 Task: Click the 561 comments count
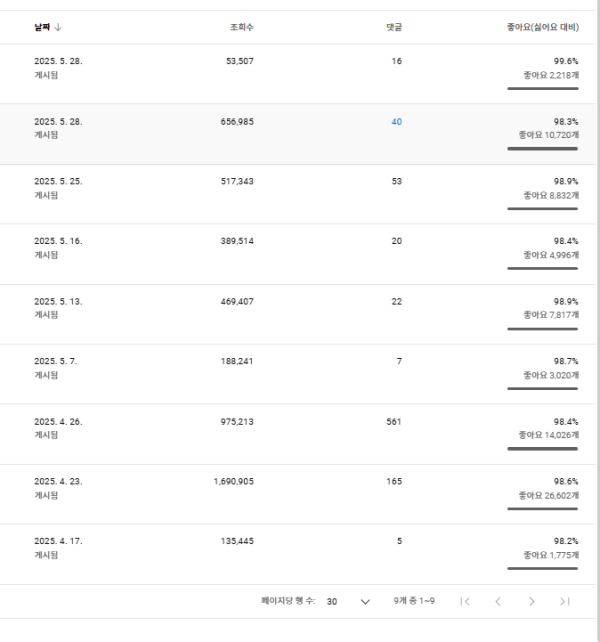tap(393, 422)
